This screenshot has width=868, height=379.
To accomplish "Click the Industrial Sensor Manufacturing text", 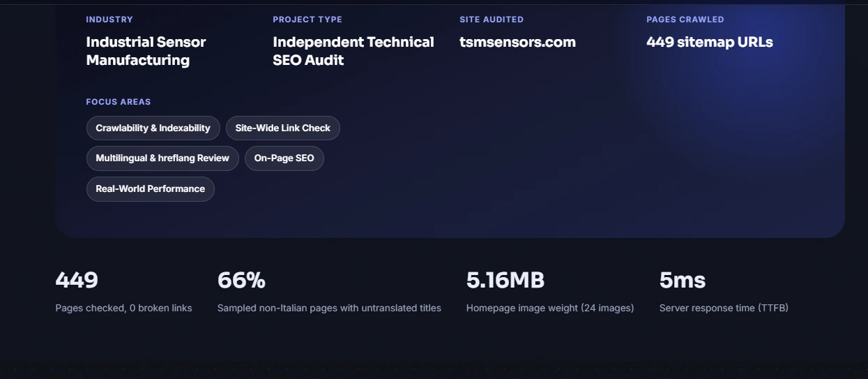I will click(x=146, y=51).
